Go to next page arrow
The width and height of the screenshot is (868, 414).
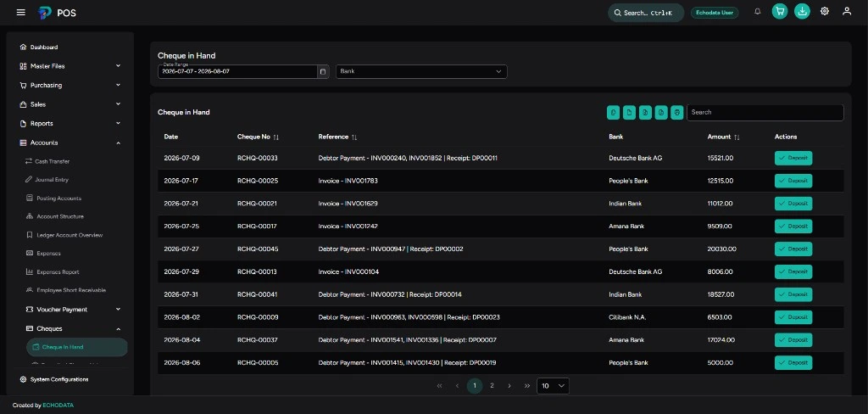509,386
